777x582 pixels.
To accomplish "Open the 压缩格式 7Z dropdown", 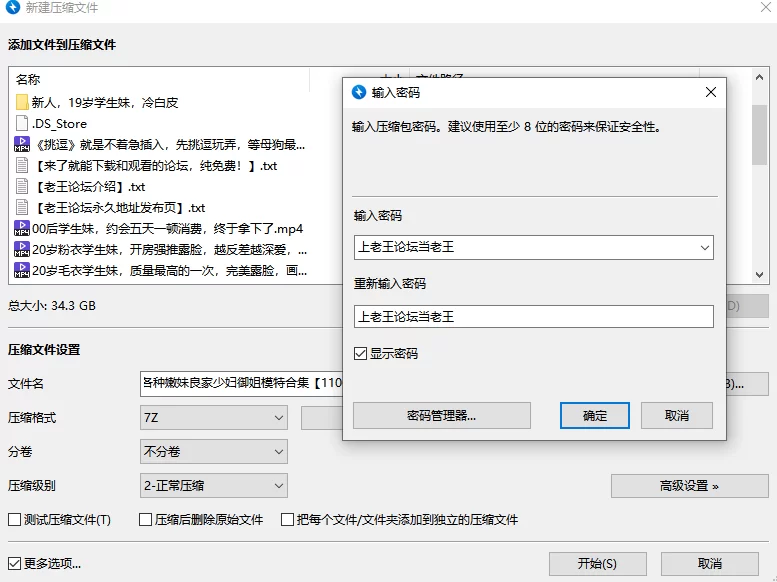I will coord(213,418).
